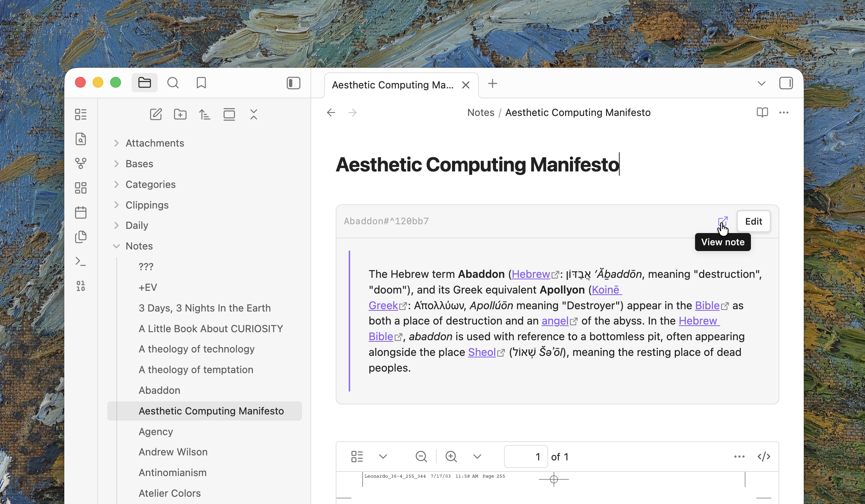Expand the Attachments folder
The height and width of the screenshot is (504, 865).
116,143
